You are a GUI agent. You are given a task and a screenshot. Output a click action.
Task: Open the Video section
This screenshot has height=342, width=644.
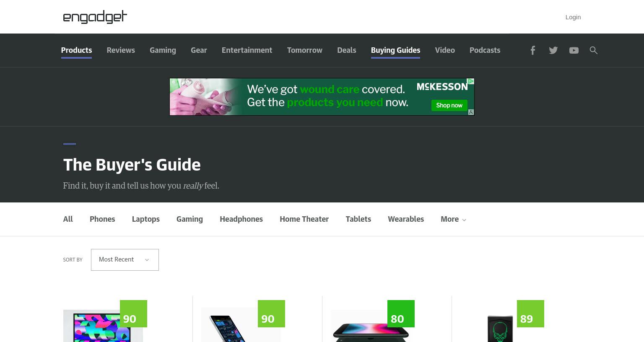tap(445, 50)
